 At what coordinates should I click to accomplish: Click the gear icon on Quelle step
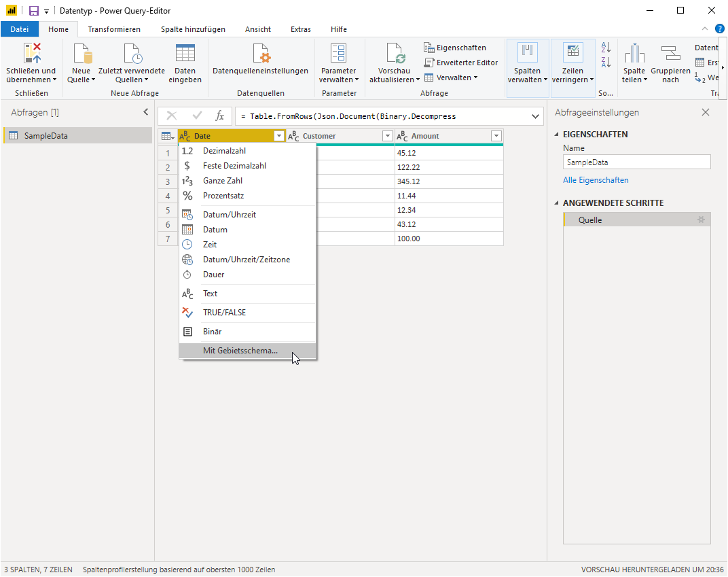click(x=701, y=220)
